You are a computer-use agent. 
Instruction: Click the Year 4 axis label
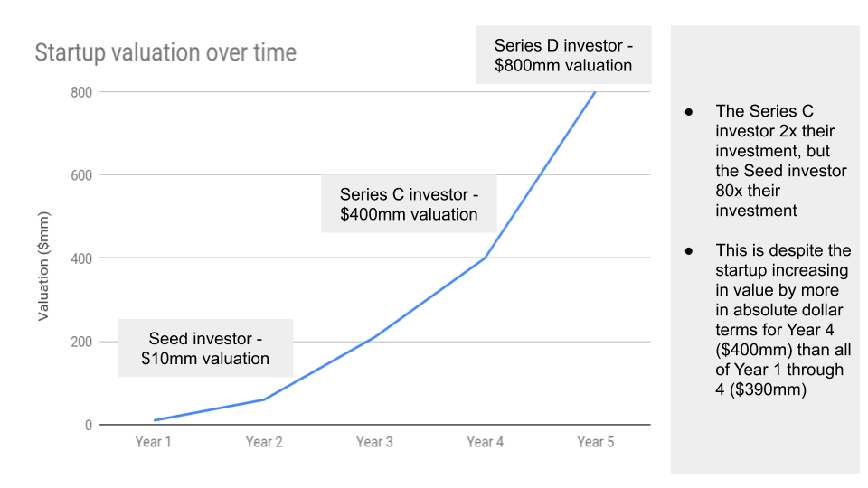pos(485,442)
